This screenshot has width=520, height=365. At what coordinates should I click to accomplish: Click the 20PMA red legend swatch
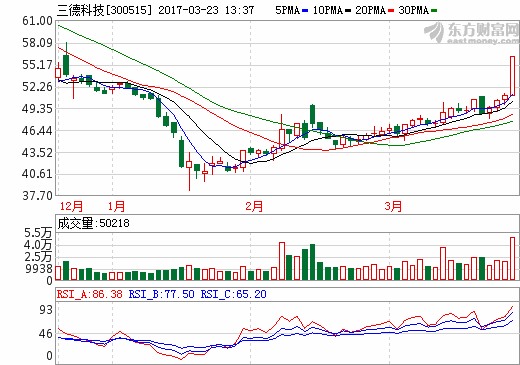(391, 11)
